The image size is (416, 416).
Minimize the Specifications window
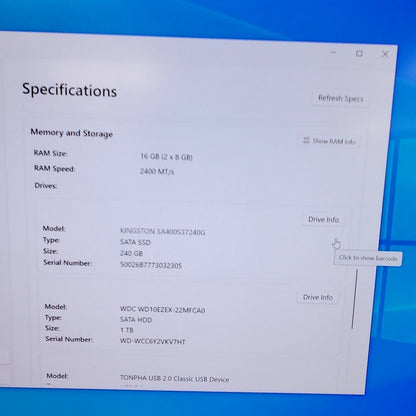333,52
